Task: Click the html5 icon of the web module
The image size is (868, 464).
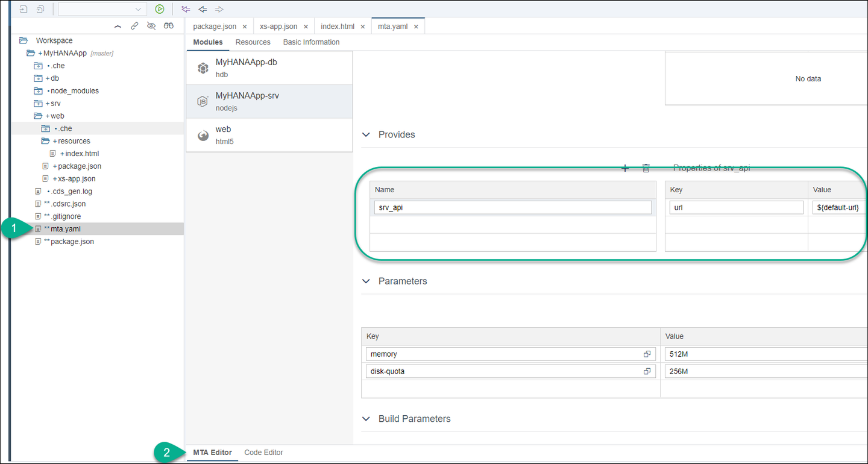Action: click(x=203, y=136)
